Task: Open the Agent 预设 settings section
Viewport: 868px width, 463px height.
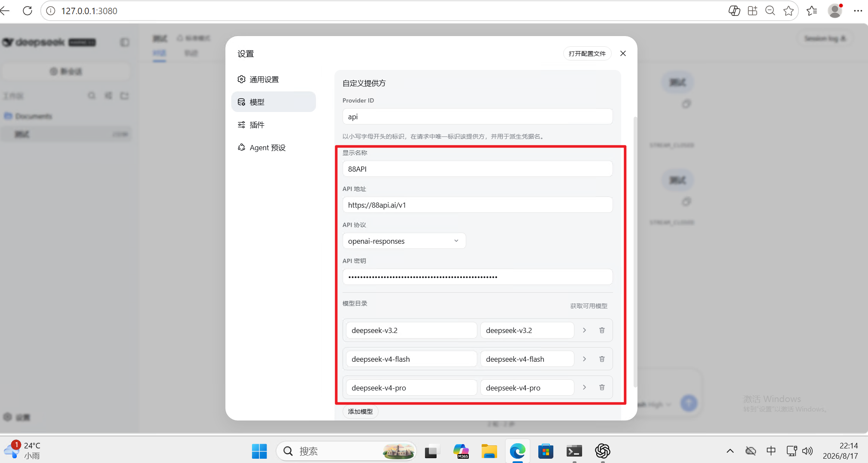Action: pyautogui.click(x=273, y=148)
